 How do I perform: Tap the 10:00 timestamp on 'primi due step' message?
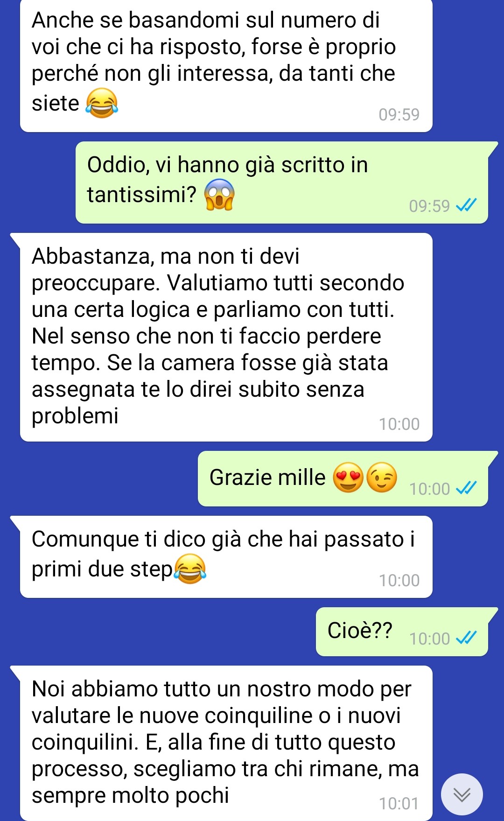(x=399, y=580)
